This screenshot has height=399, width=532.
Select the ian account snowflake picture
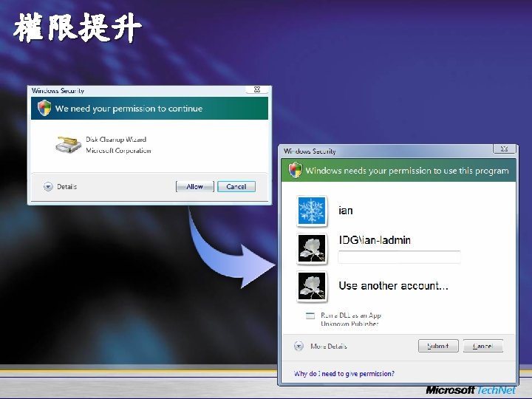(312, 211)
